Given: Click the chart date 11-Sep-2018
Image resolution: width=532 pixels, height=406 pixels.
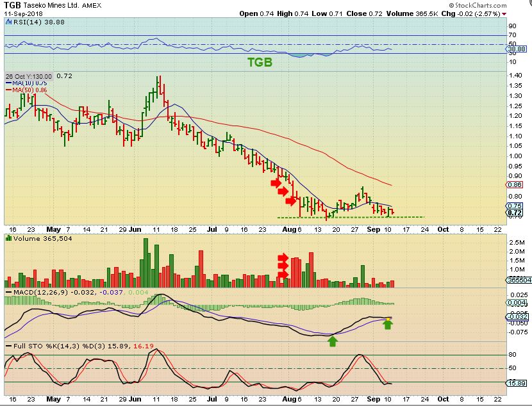Looking at the screenshot, I should 24,14.
